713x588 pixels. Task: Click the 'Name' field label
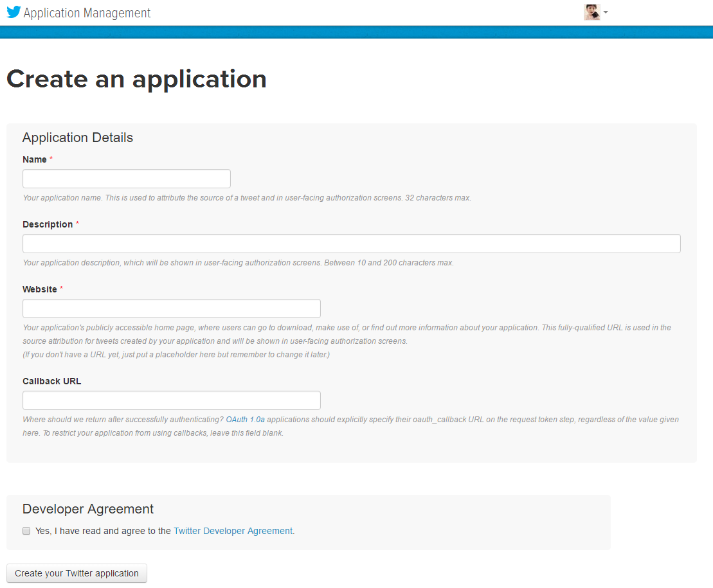point(35,159)
